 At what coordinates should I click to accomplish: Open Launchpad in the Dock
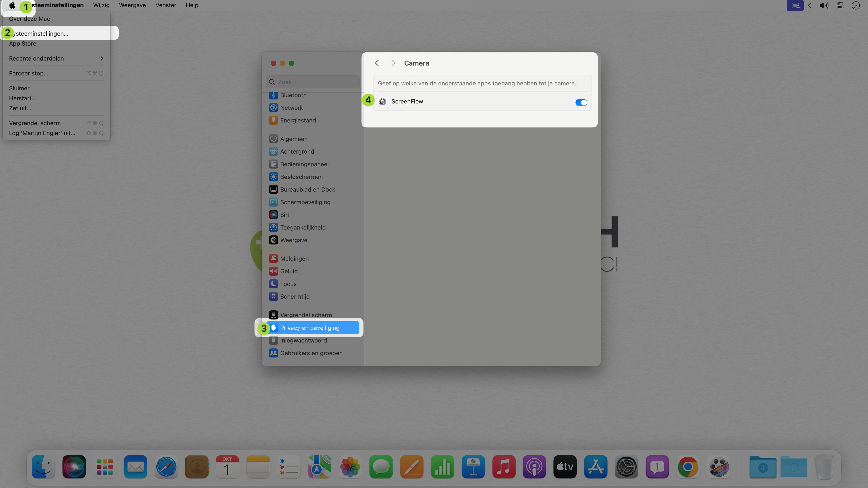pos(105,467)
